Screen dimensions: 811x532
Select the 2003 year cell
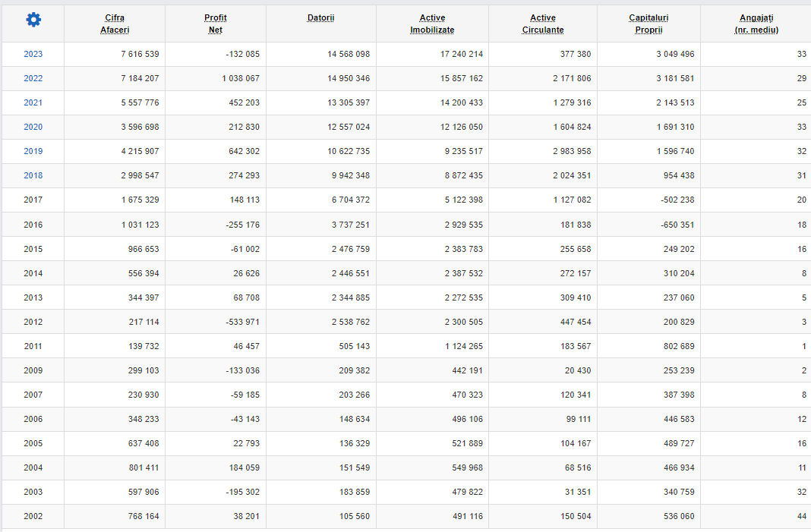pyautogui.click(x=33, y=493)
